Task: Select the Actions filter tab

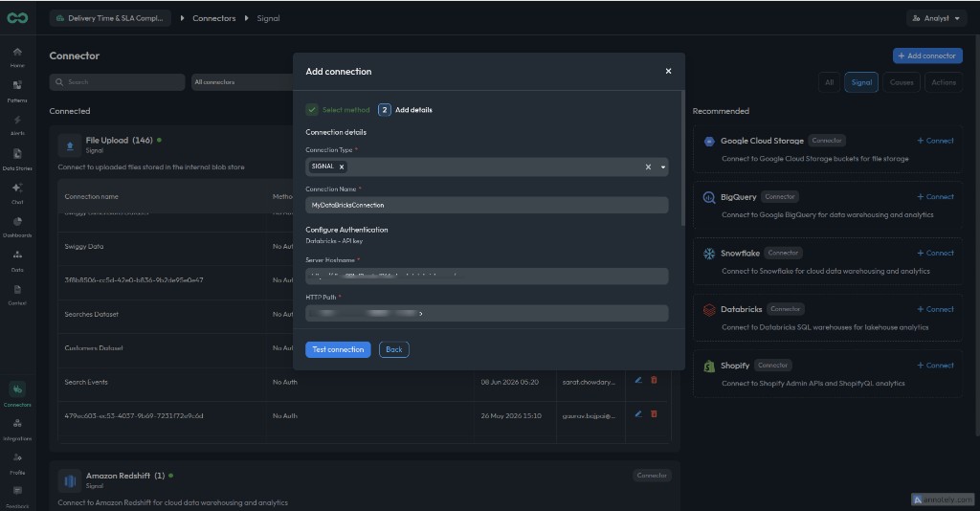Action: [x=943, y=82]
